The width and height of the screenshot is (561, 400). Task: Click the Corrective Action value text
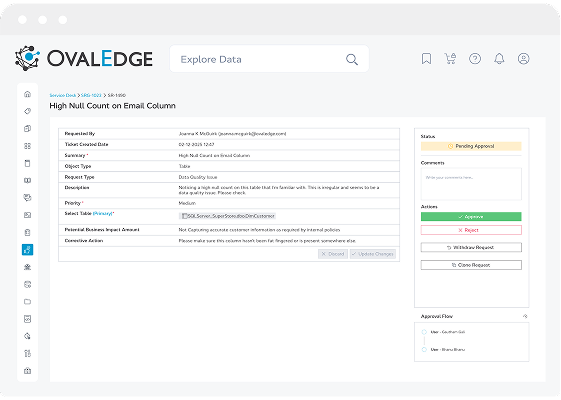267,241
